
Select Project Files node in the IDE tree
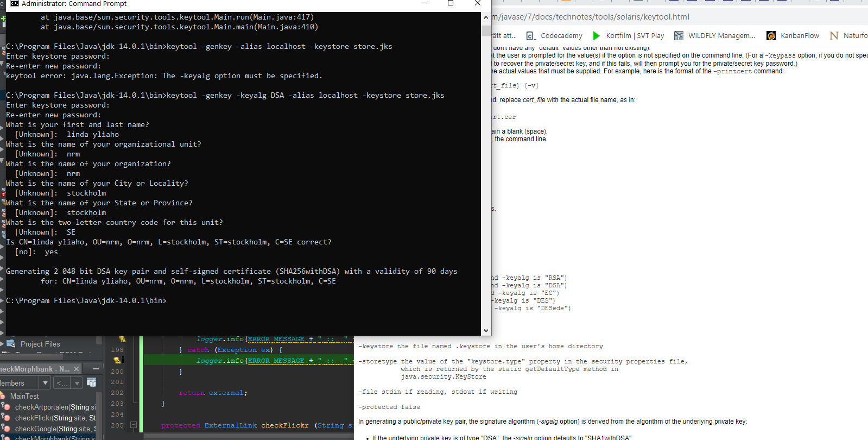pos(40,344)
